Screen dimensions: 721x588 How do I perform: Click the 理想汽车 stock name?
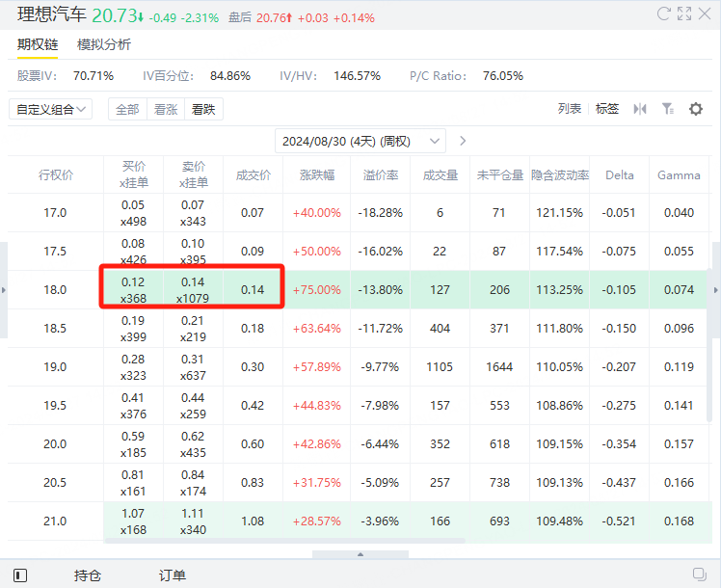[51, 14]
